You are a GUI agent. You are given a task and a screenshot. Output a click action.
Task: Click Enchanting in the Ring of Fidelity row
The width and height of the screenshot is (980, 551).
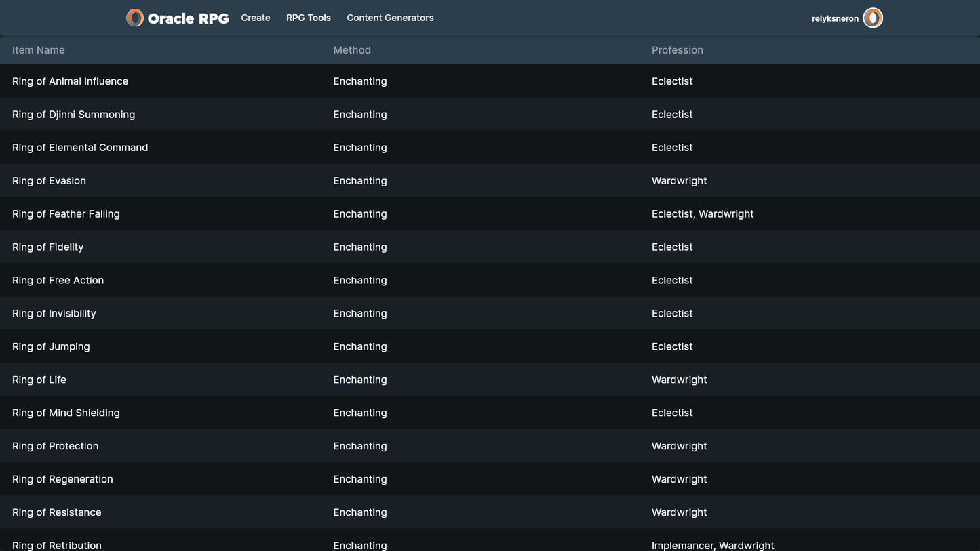pyautogui.click(x=359, y=247)
